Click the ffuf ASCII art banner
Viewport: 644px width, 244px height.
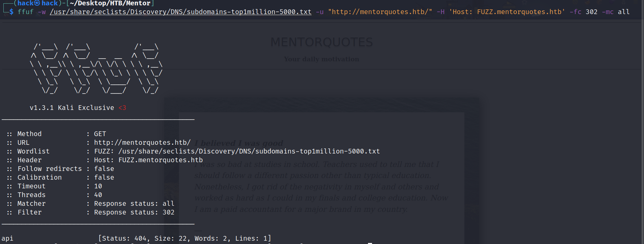coord(96,68)
